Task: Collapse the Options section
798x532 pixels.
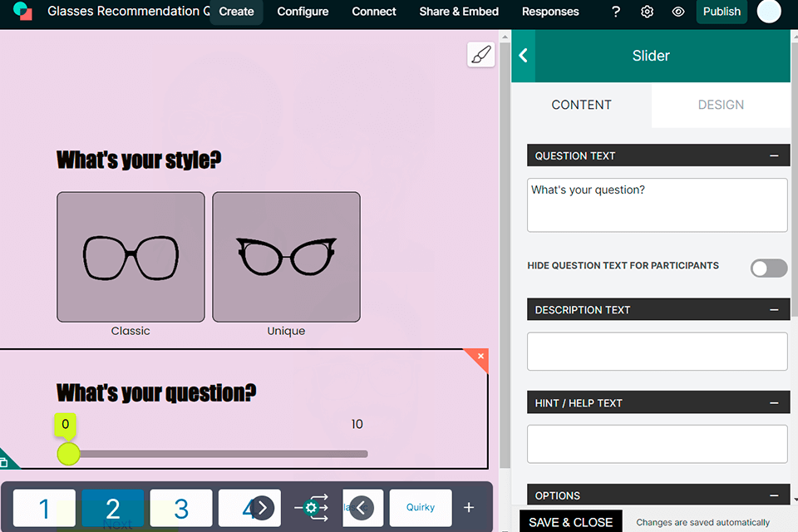Action: [774, 495]
